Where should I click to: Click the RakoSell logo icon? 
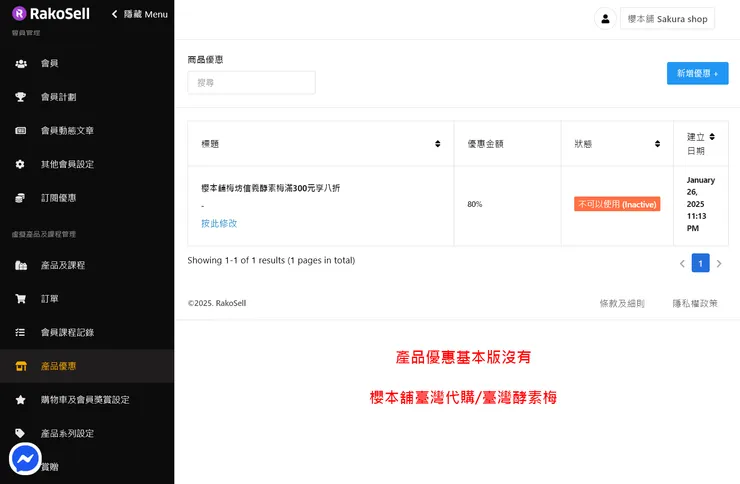tap(19, 14)
